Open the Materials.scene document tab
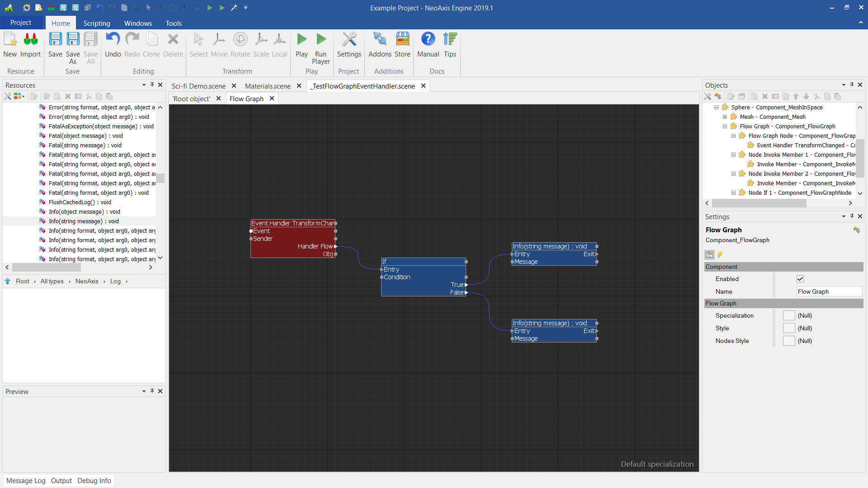The height and width of the screenshot is (488, 868). click(x=268, y=86)
